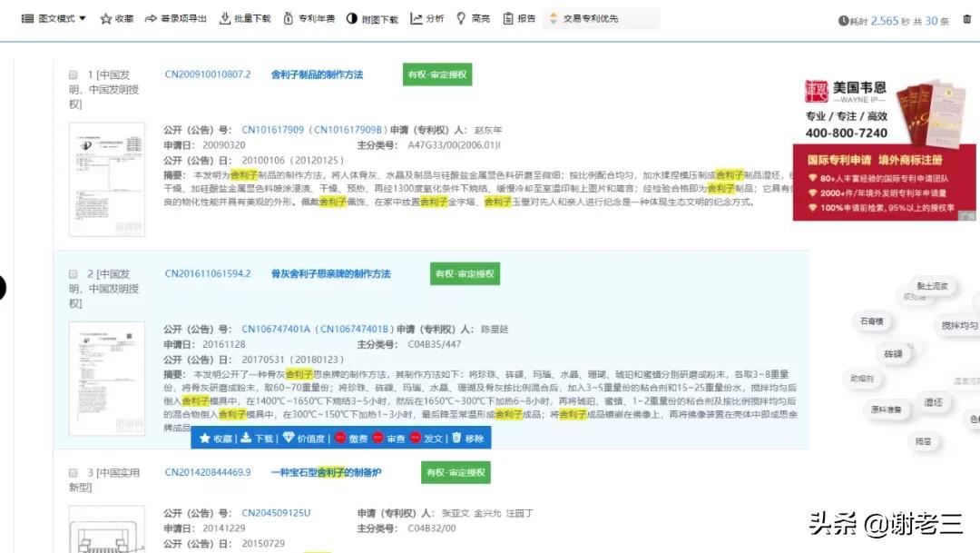Image resolution: width=980 pixels, height=553 pixels.
Task: Check the checkbox for result 1
Action: point(73,74)
